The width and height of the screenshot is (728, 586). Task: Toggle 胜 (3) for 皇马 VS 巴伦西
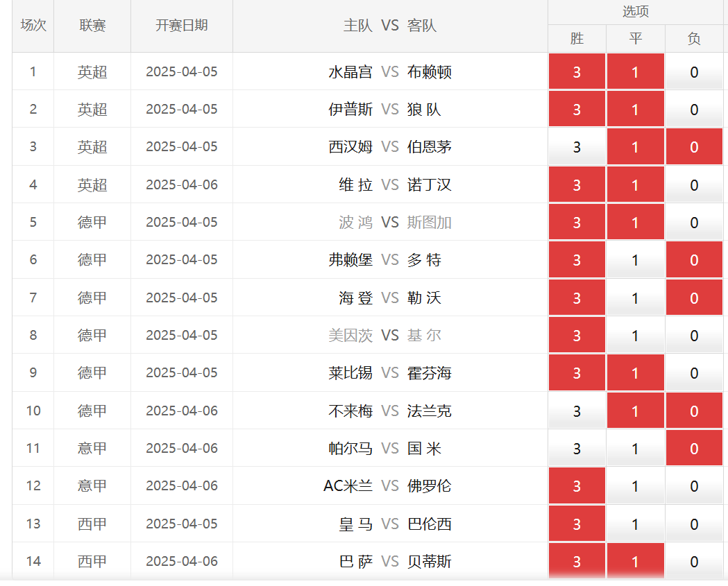(x=577, y=524)
